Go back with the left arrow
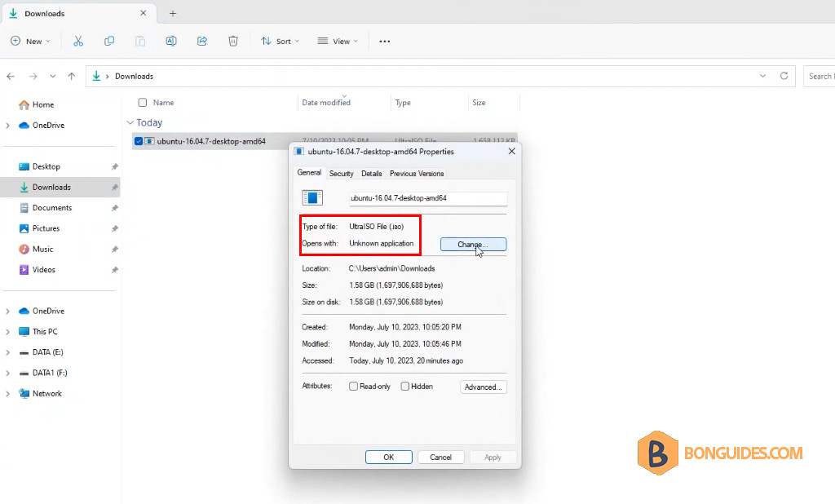The width and height of the screenshot is (835, 504). pyautogui.click(x=11, y=76)
